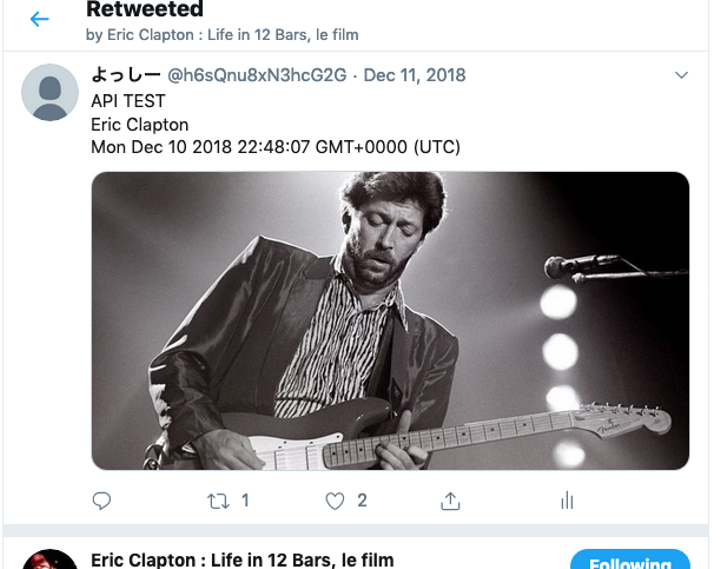This screenshot has height=569, width=720.
Task: Open Eric Clapton film account avatar
Action: point(49,561)
